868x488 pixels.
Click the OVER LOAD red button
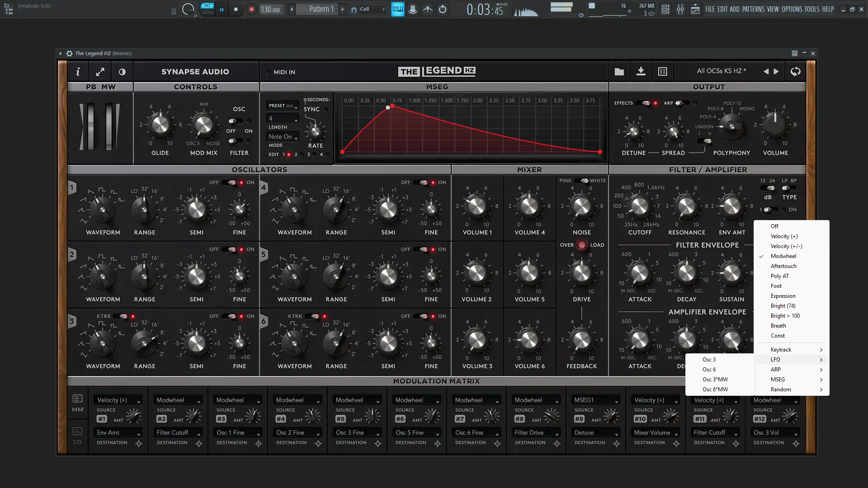coord(582,245)
